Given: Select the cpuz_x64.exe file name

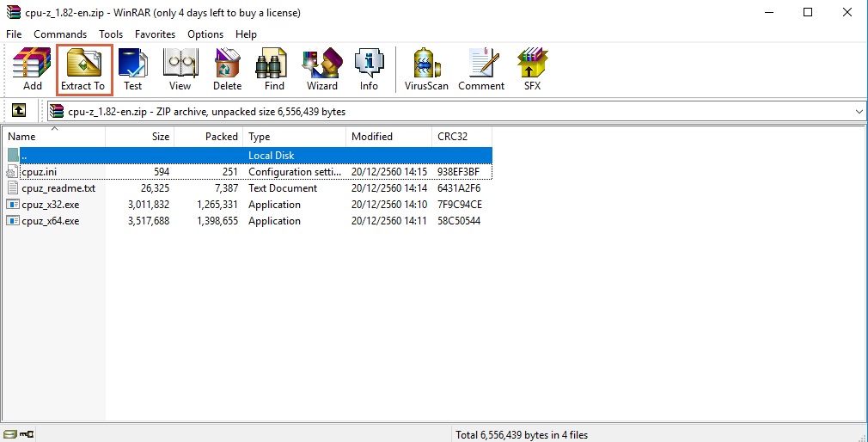Looking at the screenshot, I should pyautogui.click(x=51, y=221).
